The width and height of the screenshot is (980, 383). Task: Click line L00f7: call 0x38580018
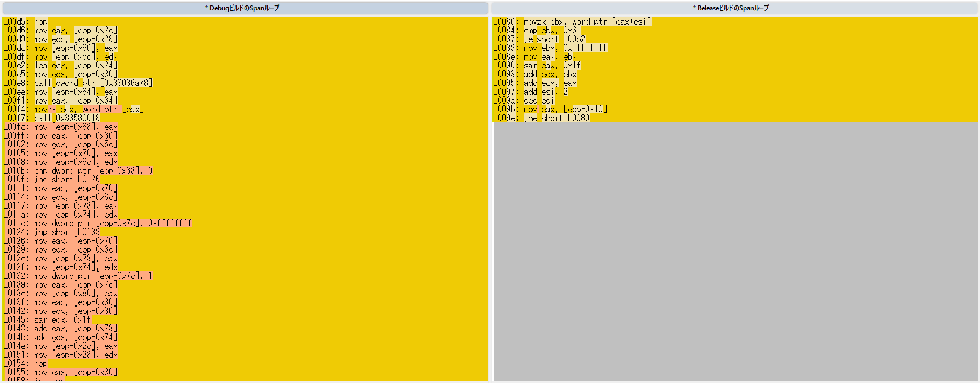click(52, 118)
